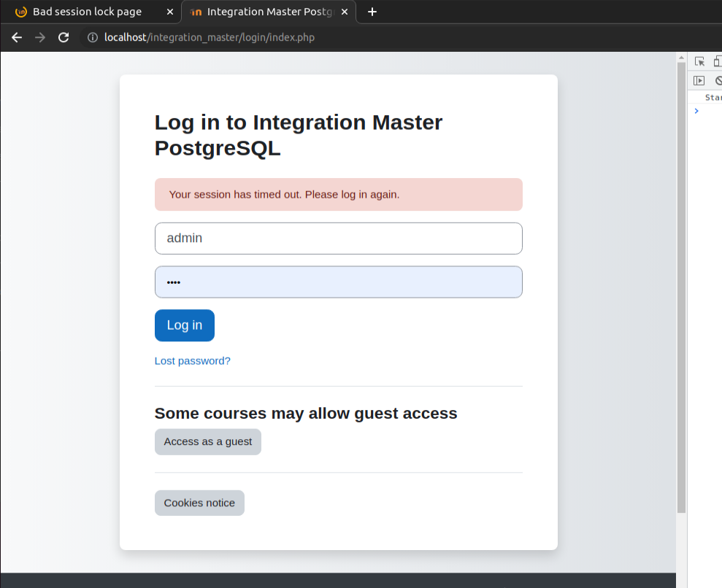View site information icon in address bar
This screenshot has width=722, height=588.
pos(93,37)
